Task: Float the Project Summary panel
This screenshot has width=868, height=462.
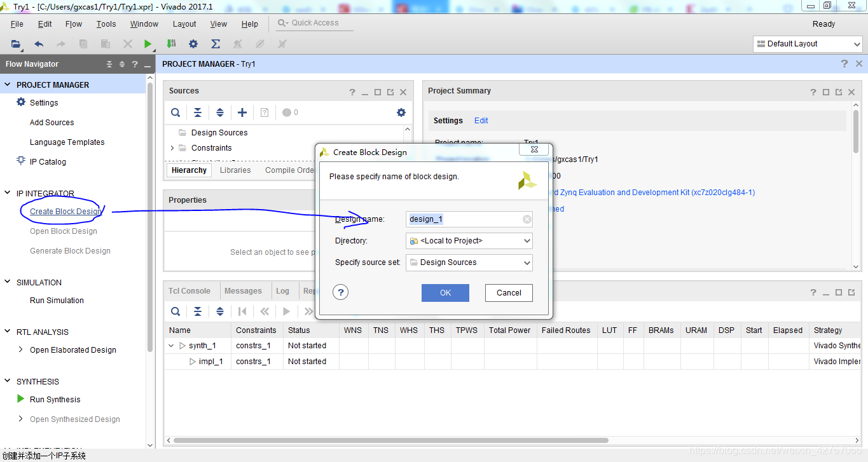Action: (x=839, y=92)
